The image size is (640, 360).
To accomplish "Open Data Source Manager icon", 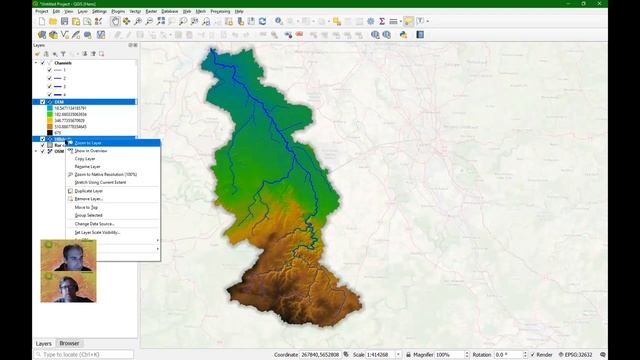I will (42, 35).
